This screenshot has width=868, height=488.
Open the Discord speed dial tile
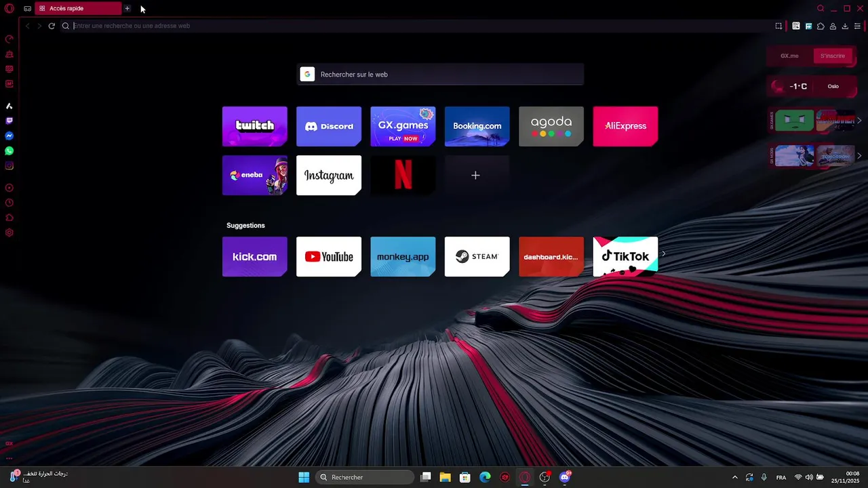tap(329, 126)
